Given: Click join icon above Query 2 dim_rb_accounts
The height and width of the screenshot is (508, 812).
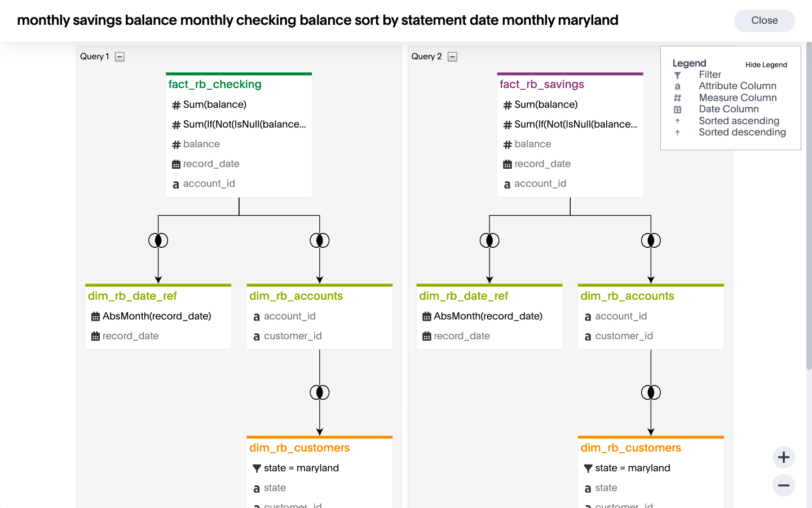Looking at the screenshot, I should (x=651, y=240).
